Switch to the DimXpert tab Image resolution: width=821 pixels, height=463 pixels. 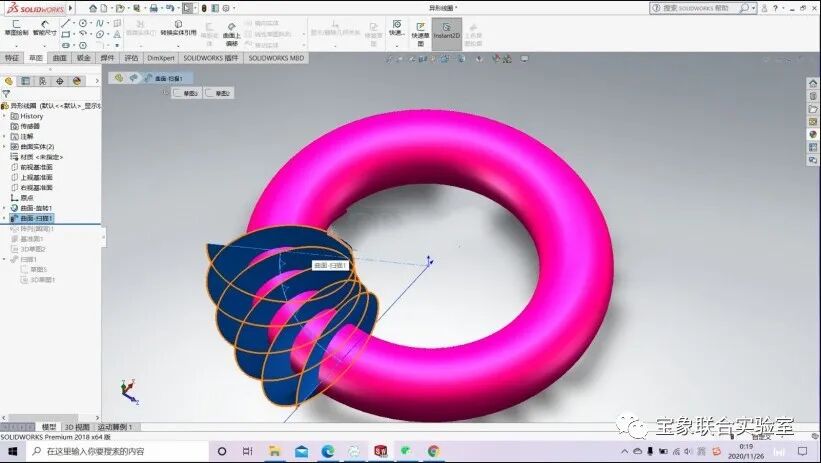[161, 58]
